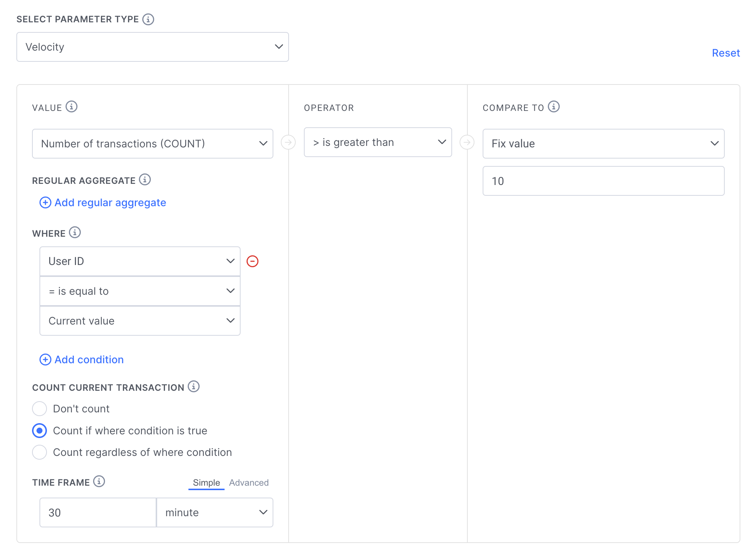Viewport: 756px width, 559px height.
Task: Open the Current value dropdown
Action: coord(140,321)
